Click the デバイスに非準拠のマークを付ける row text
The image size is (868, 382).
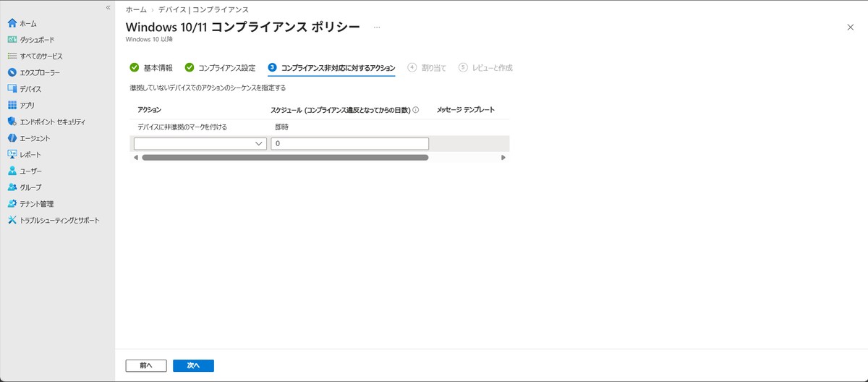point(182,127)
